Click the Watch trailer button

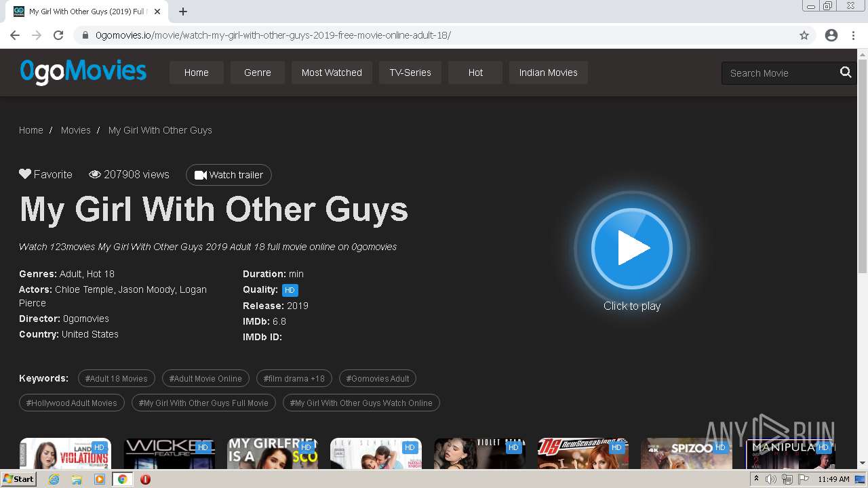(x=229, y=175)
